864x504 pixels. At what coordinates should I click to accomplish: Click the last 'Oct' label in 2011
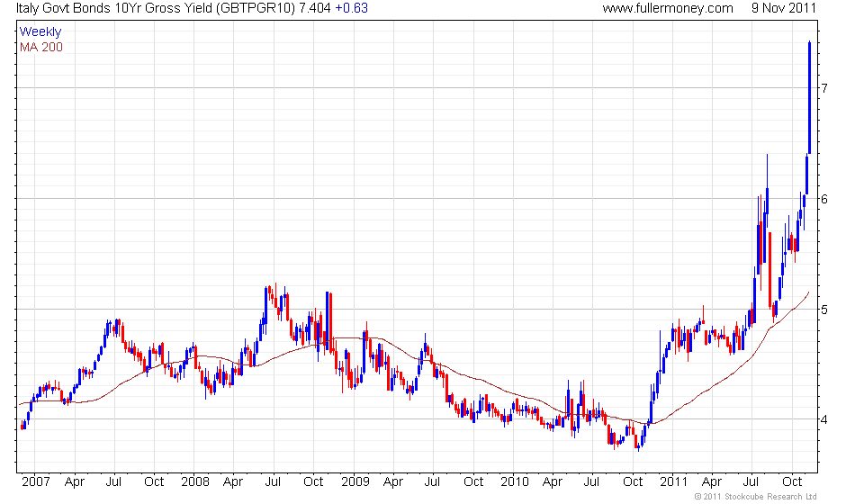pyautogui.click(x=792, y=482)
